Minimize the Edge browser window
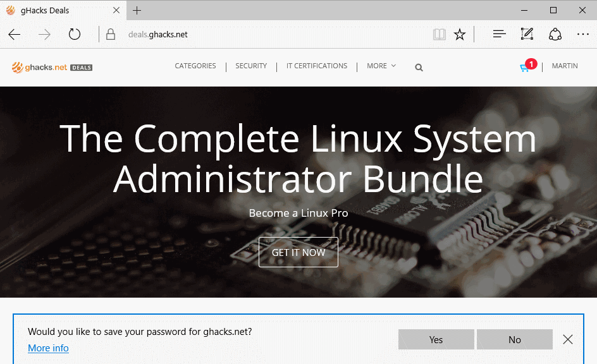 (x=524, y=10)
